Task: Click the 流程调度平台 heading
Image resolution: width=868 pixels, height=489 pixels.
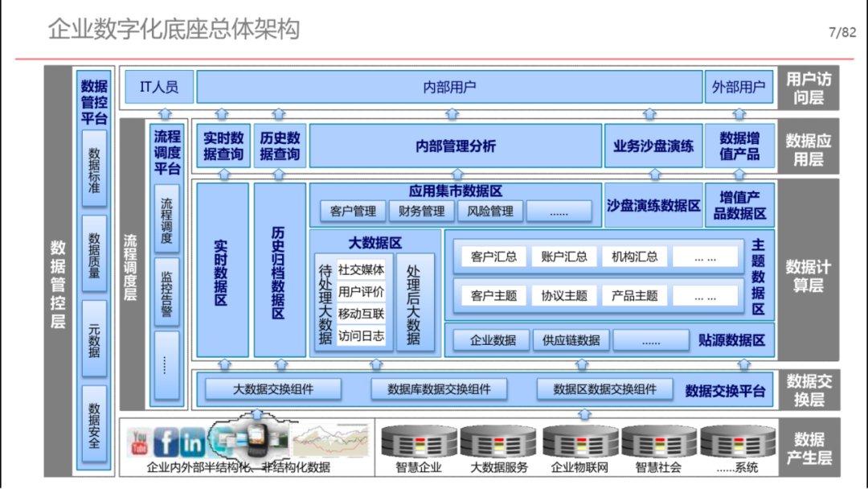Action: (x=166, y=152)
